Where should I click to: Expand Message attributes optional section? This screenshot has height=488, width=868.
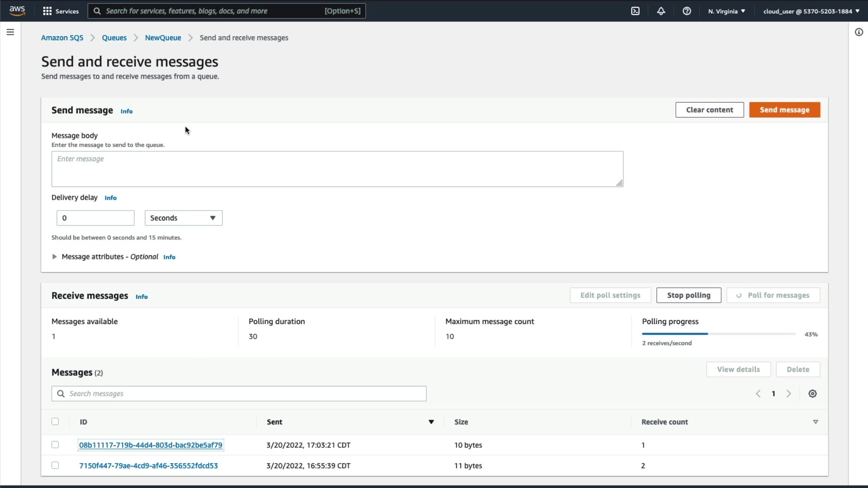55,257
